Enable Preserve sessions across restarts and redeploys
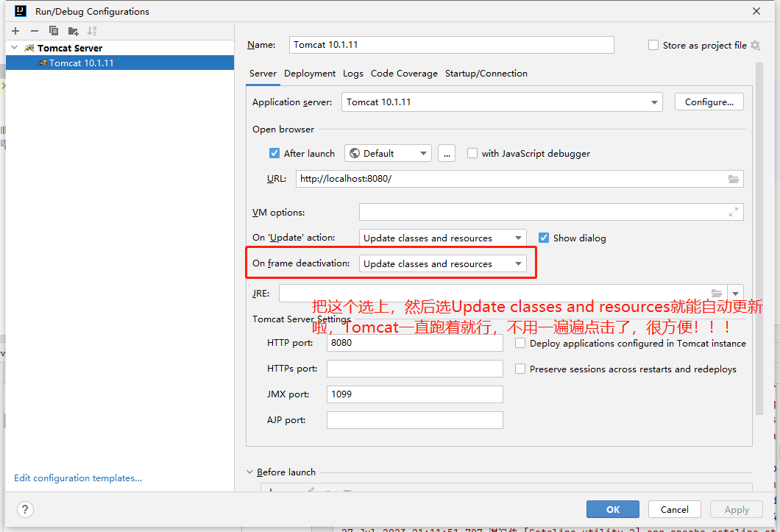Viewport: 780px width, 532px height. coord(520,369)
